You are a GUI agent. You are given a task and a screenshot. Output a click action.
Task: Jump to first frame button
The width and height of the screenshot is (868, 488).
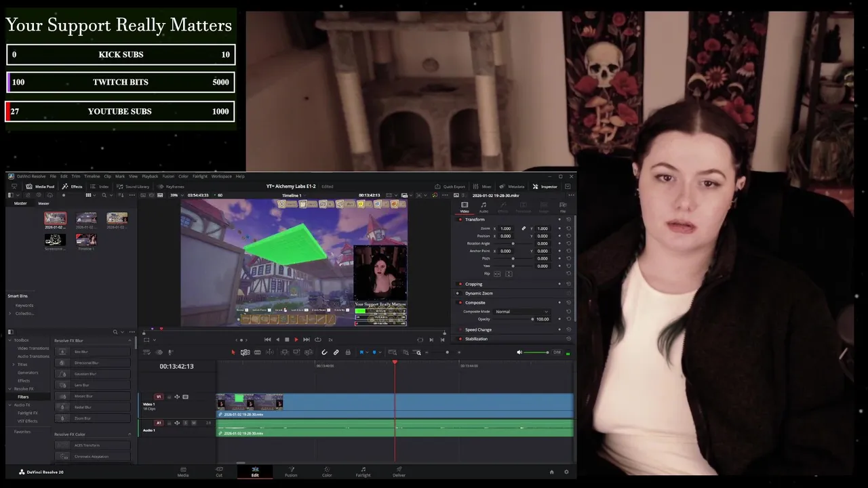tap(267, 340)
